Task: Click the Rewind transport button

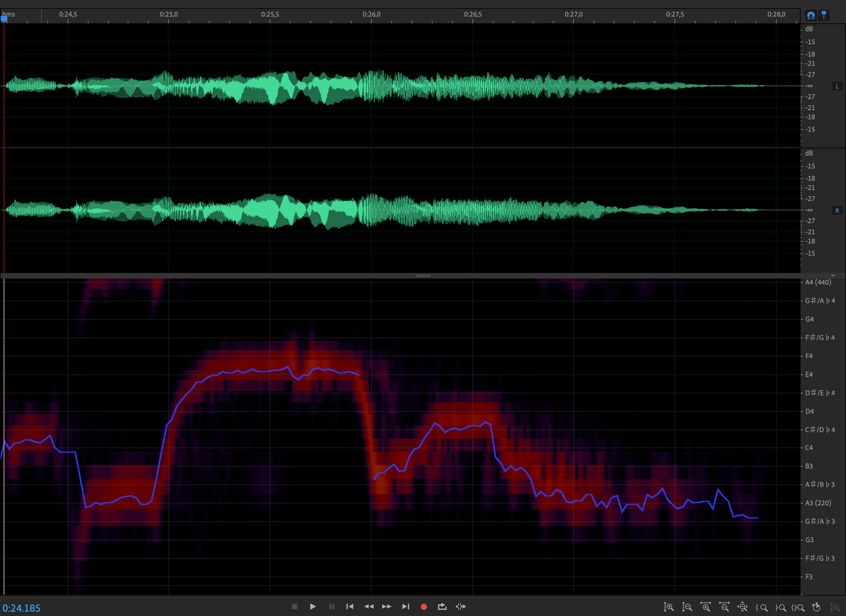Action: pyautogui.click(x=369, y=607)
